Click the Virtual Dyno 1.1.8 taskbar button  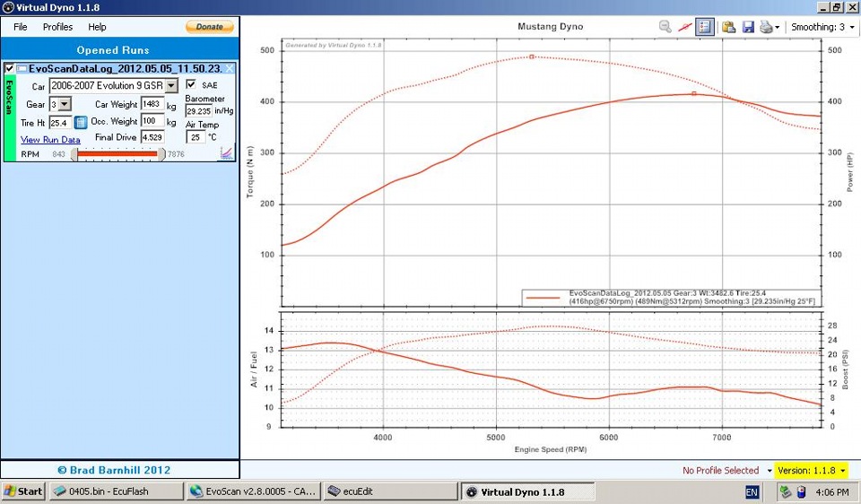pos(527,492)
